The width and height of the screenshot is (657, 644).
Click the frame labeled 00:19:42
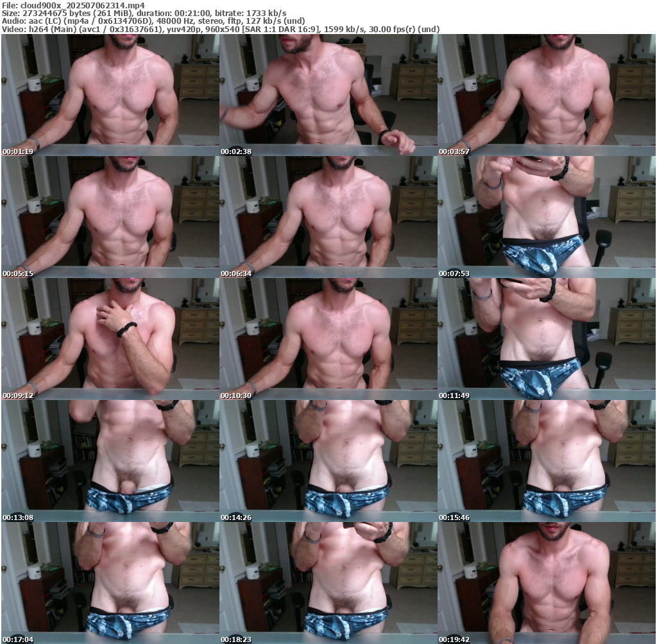coord(547,583)
